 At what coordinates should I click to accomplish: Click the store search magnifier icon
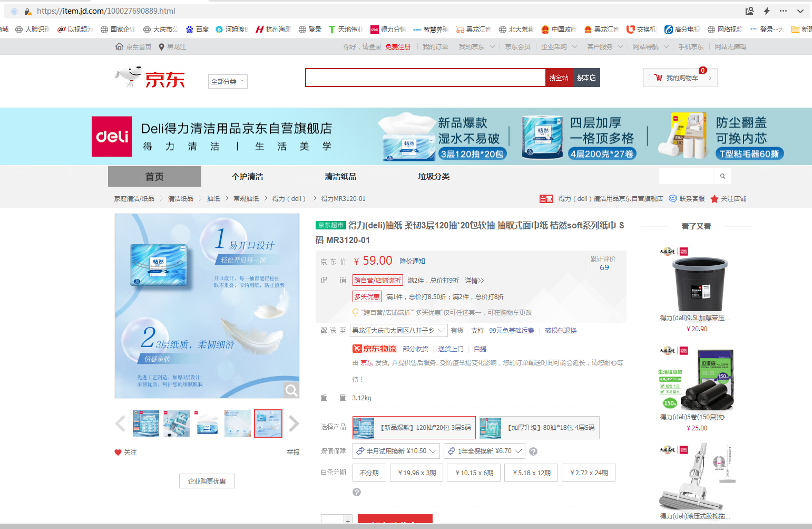[722, 176]
